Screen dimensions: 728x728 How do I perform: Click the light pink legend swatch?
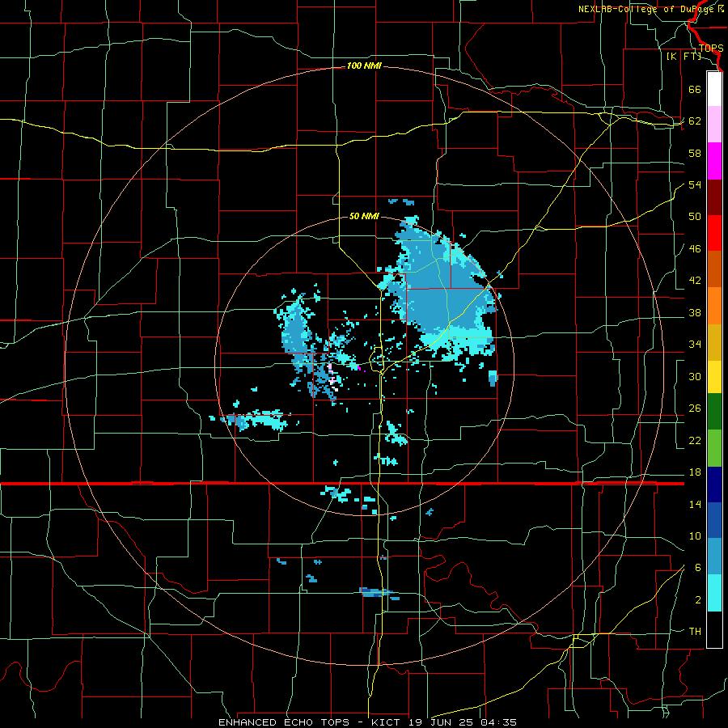coord(714,125)
